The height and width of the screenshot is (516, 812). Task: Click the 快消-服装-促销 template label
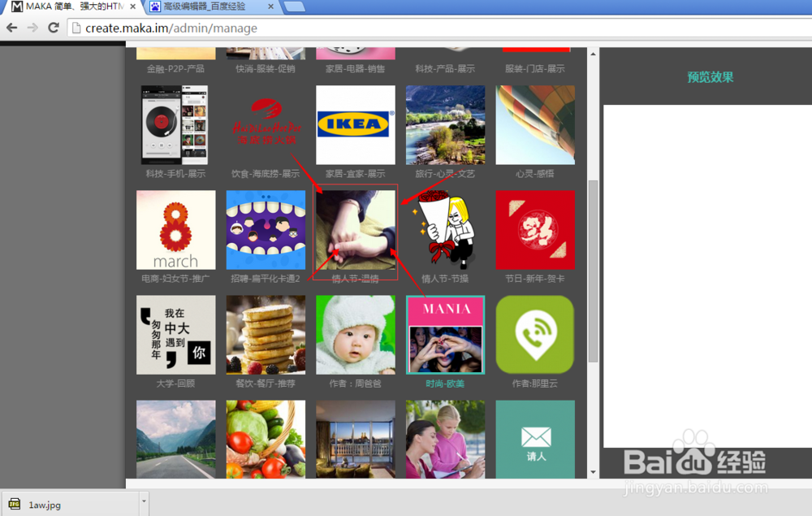point(266,68)
